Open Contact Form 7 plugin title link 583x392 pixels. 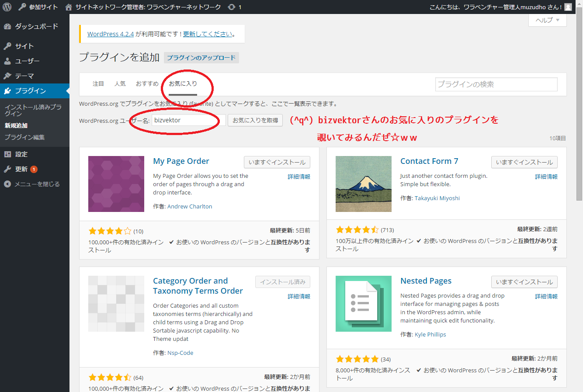(429, 161)
